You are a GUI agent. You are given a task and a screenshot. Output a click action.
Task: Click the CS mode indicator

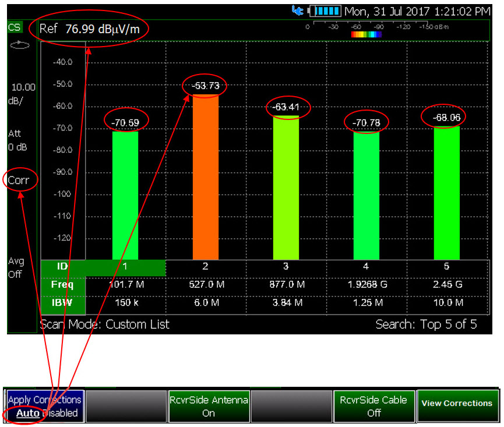[15, 27]
